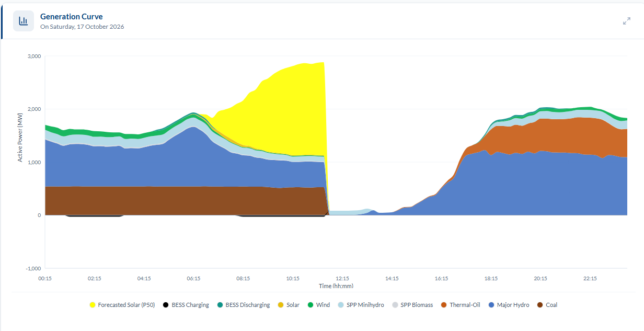Viewport: 644px width, 331px height.
Task: Click the orange Thermal-Oil legend dot
Action: click(x=444, y=305)
